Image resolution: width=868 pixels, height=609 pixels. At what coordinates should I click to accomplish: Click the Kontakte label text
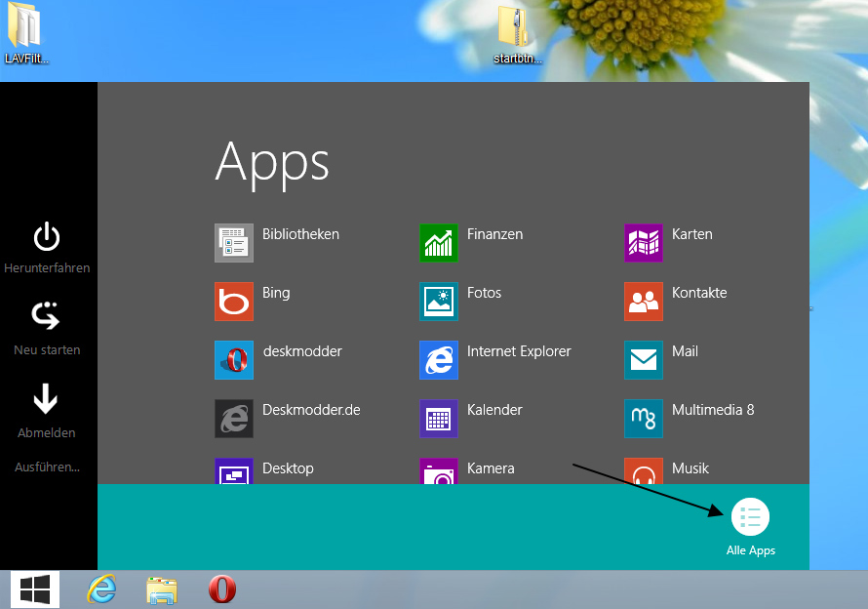click(x=699, y=293)
